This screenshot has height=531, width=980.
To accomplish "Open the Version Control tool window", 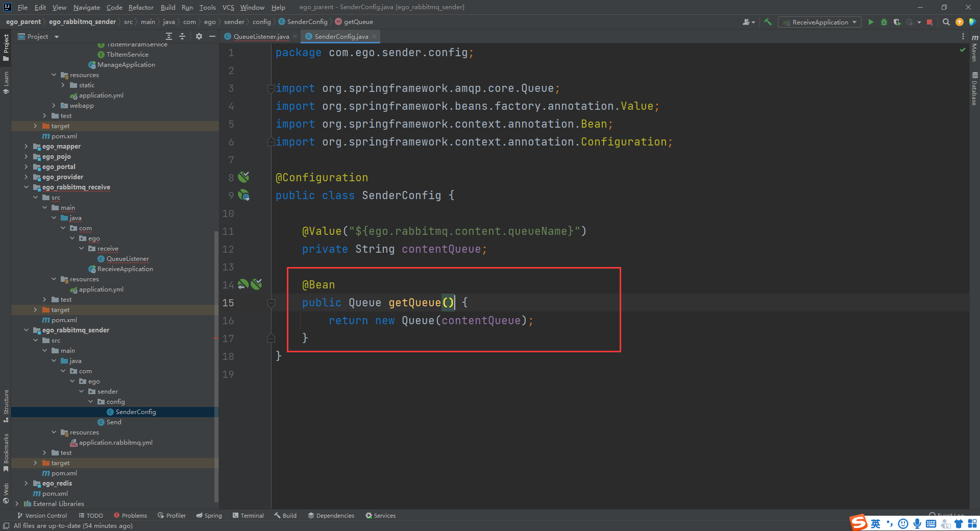I will pyautogui.click(x=42, y=516).
